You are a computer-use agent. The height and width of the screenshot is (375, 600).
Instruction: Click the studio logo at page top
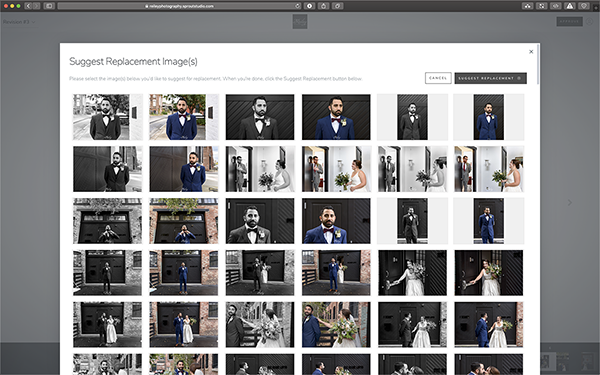coord(300,21)
